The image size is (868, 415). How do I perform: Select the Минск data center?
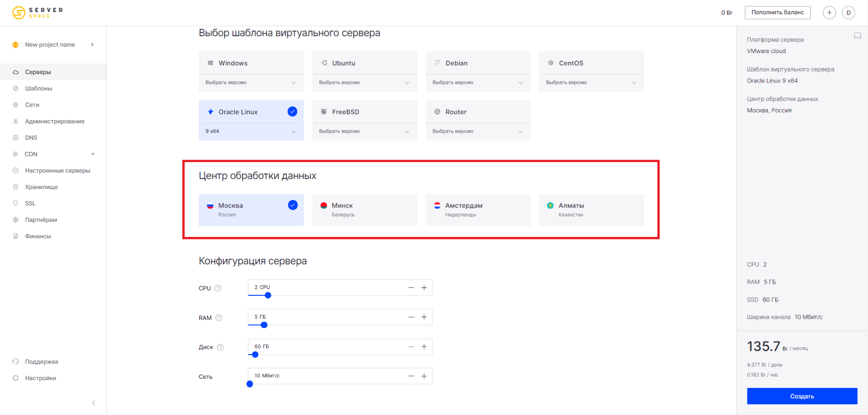365,210
